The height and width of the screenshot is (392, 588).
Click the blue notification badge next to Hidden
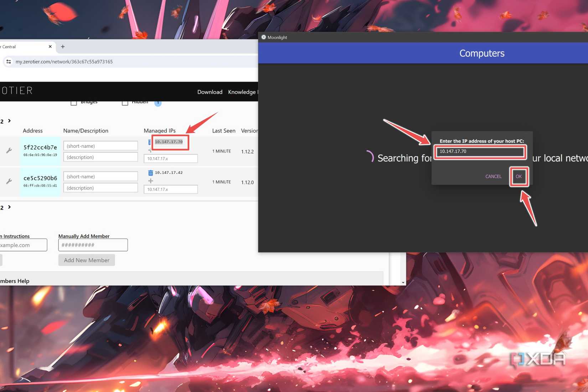click(x=158, y=103)
